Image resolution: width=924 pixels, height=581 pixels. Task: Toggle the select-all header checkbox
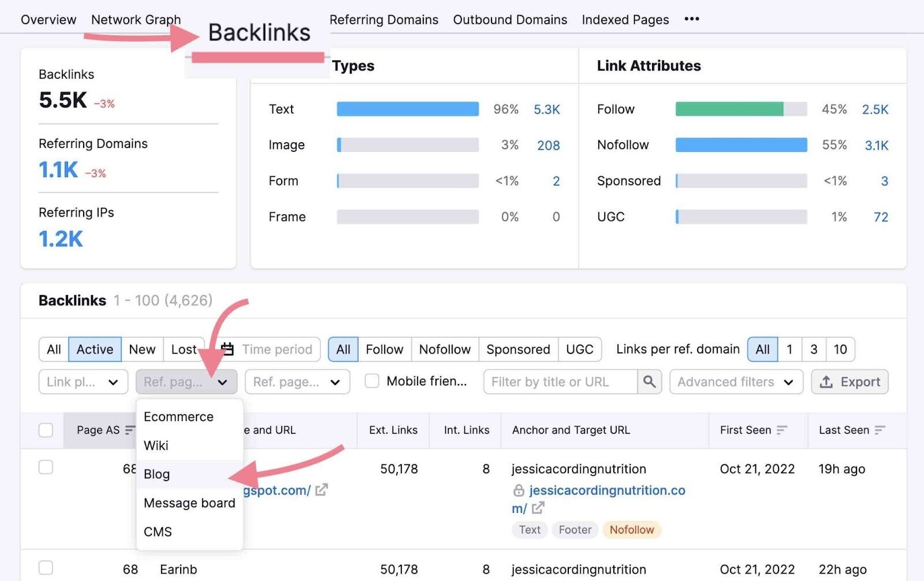tap(46, 430)
